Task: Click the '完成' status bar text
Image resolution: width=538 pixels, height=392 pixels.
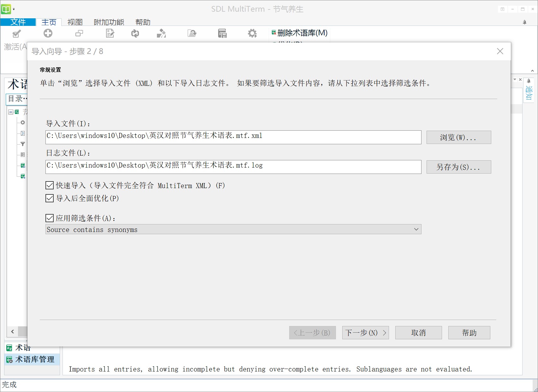Action: pos(9,385)
